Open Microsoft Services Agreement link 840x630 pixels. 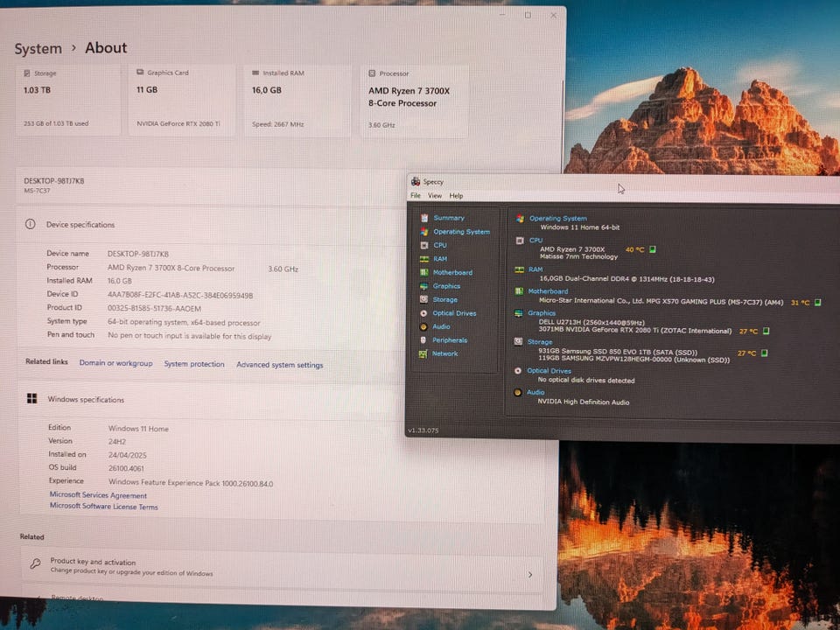pos(98,495)
